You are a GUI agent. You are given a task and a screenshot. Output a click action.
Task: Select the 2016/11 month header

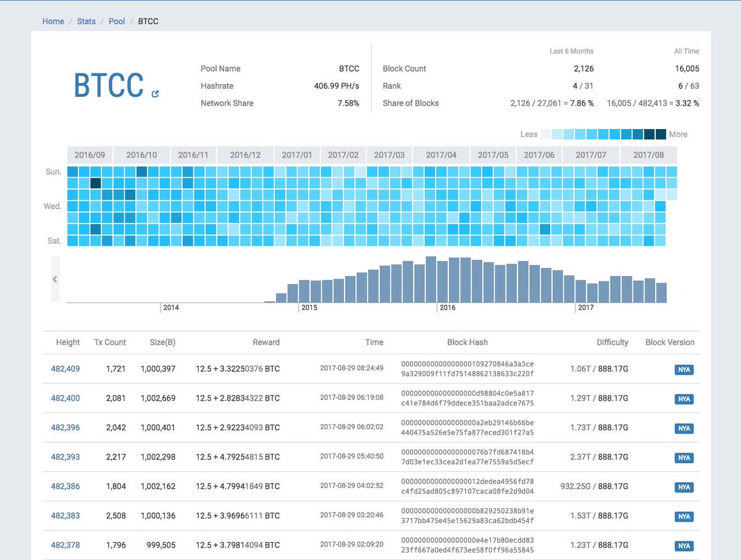(x=193, y=155)
